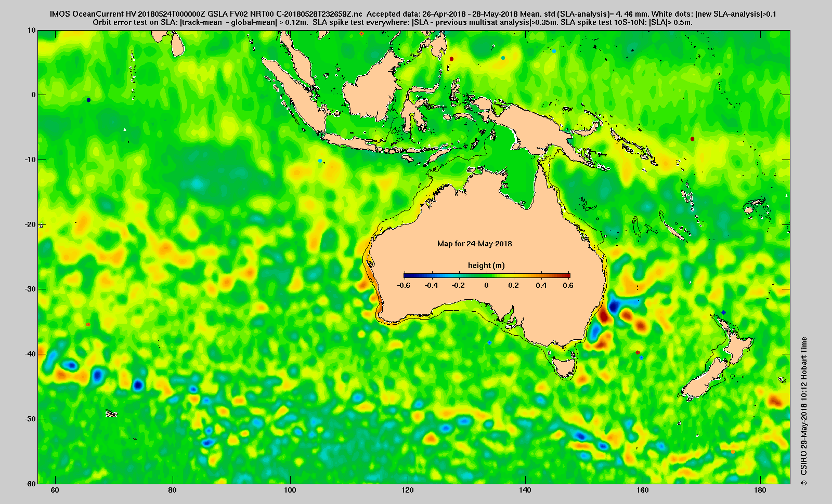Viewport: 832px width, 504px height.
Task: Click the vertical 'CSIRO 29-May-2018 10:12 Hobart Time' text
Action: (804, 406)
